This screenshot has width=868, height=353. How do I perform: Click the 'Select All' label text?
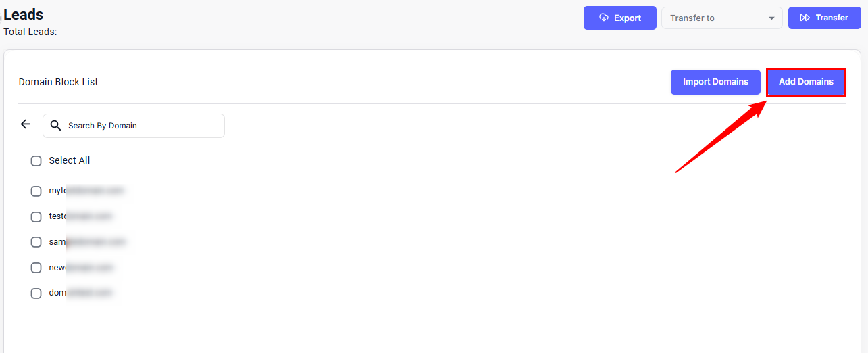(x=70, y=161)
